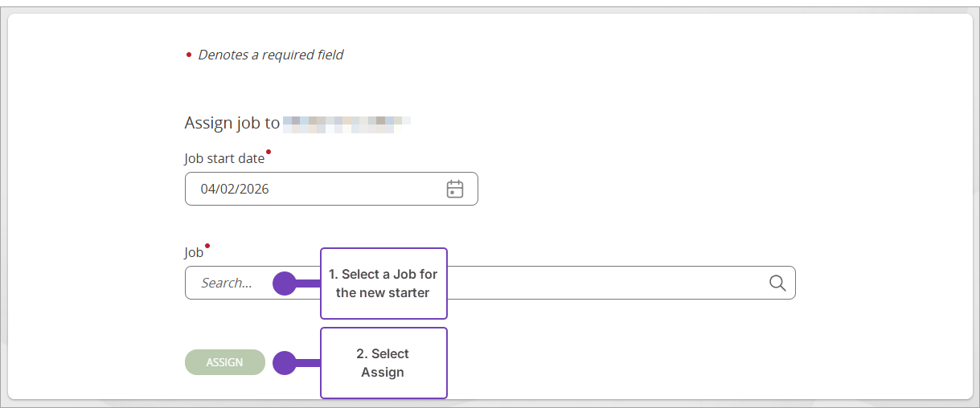Open the calendar date picker icon
The image size is (980, 408).
click(x=455, y=189)
